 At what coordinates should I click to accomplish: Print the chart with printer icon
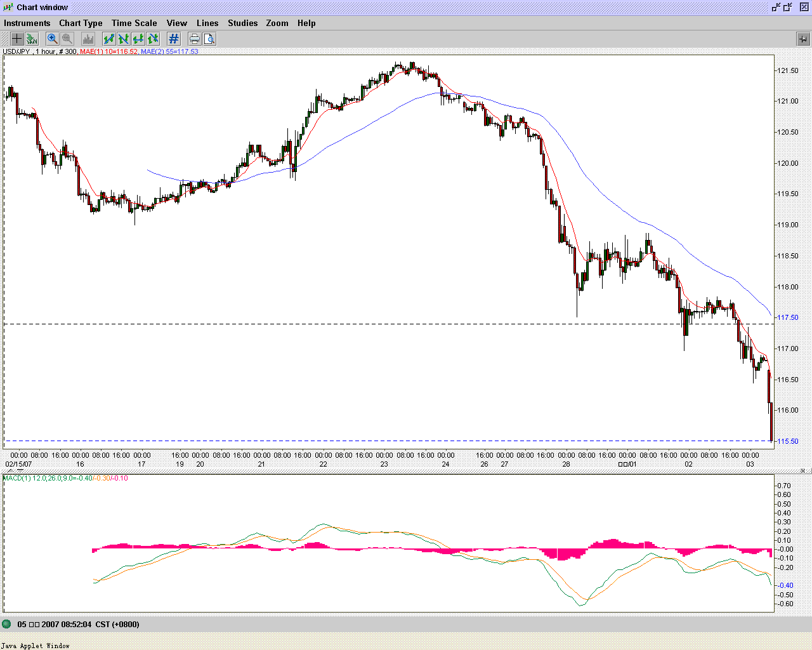[x=195, y=39]
